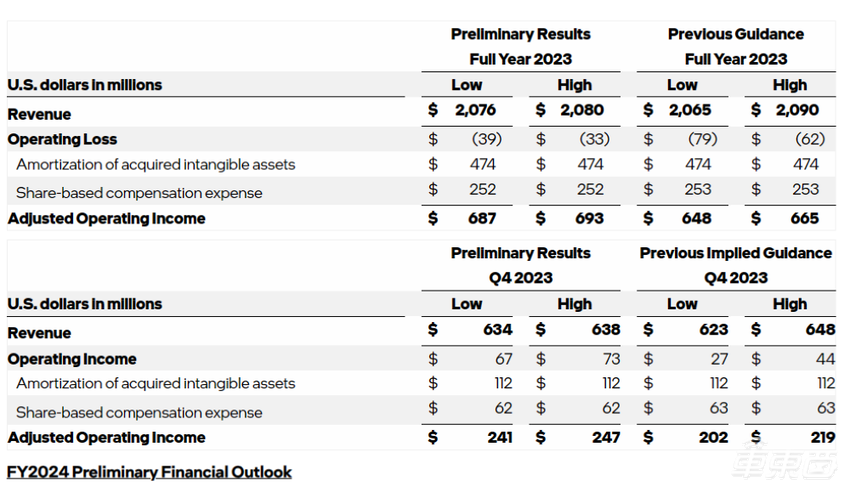Select the full-year revenue value 2,090

798,110
